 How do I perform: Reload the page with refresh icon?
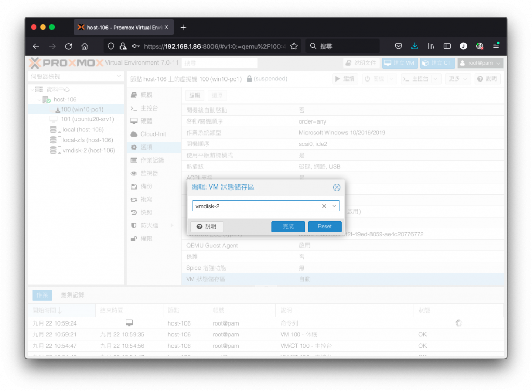tap(69, 46)
